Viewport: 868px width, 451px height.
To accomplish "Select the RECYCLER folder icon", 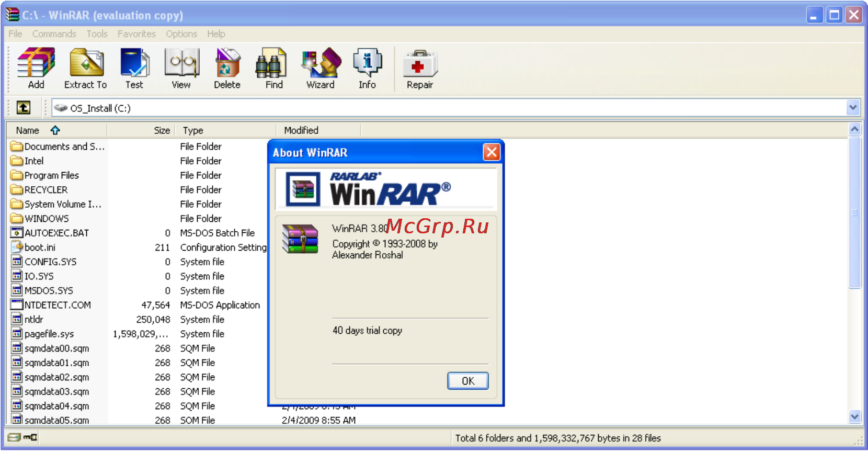I will 17,189.
